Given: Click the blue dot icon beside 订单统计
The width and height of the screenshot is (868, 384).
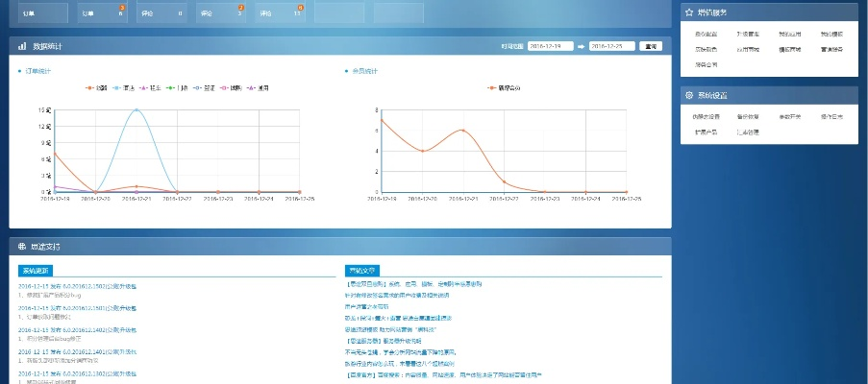Looking at the screenshot, I should pos(19,71).
